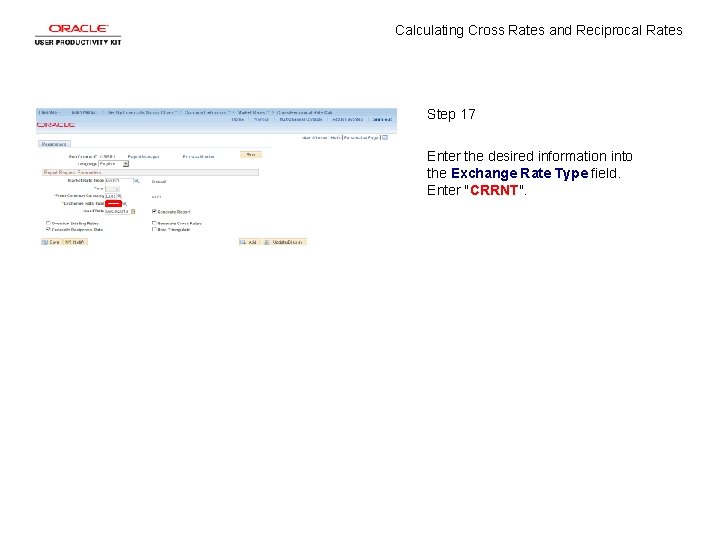Open the Favorites menu
720x540 pixels.
[49, 112]
